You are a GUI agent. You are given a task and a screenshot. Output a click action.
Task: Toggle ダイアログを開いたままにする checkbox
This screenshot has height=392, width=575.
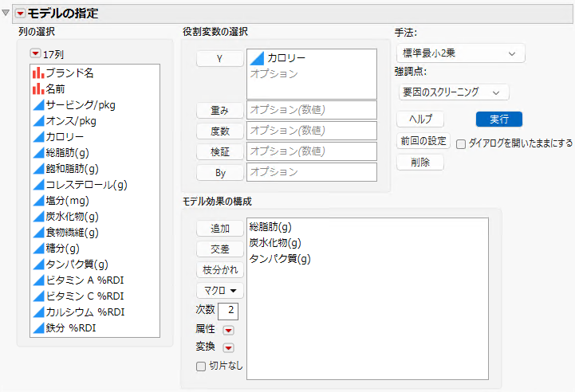click(x=461, y=144)
